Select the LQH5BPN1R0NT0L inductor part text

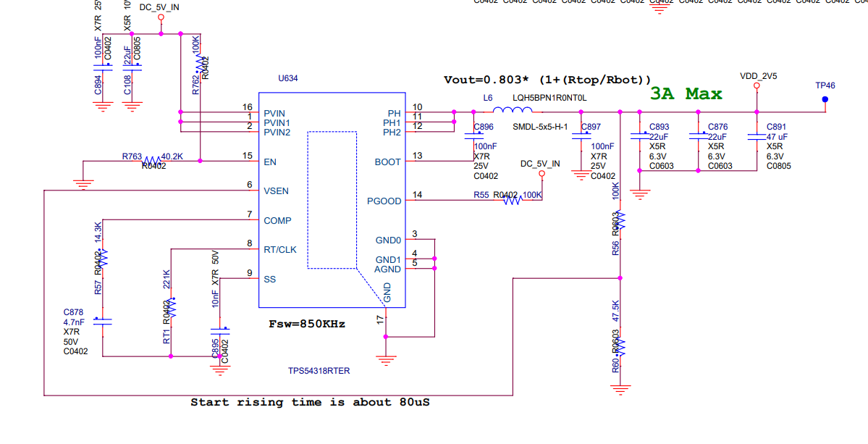(549, 98)
